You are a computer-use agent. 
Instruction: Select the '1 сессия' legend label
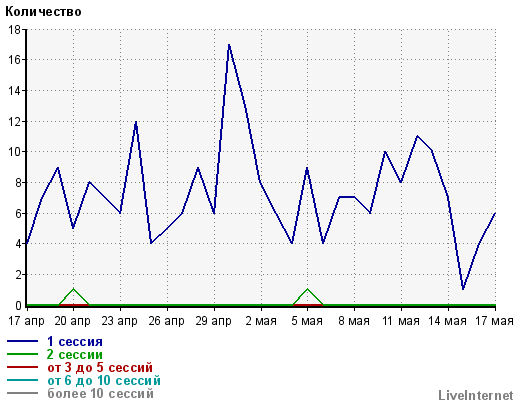[x=75, y=341]
